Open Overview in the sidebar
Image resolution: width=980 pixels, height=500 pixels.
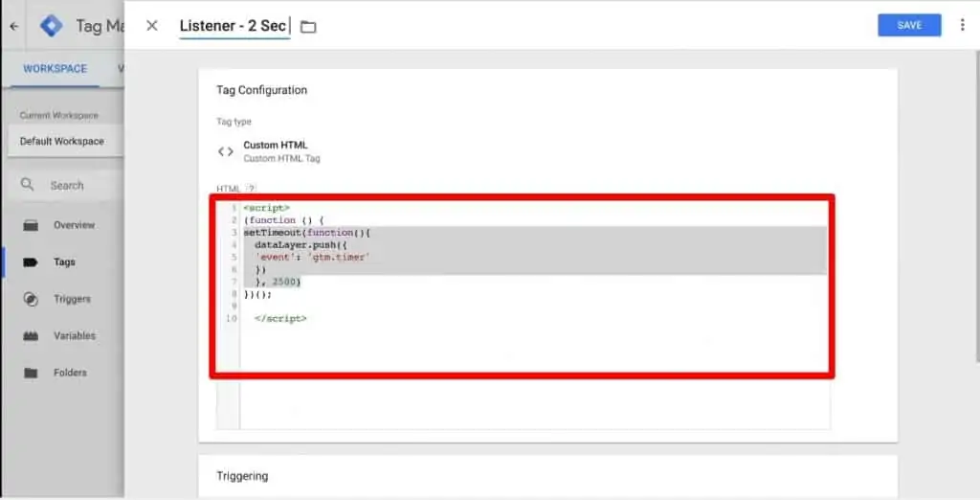(74, 225)
